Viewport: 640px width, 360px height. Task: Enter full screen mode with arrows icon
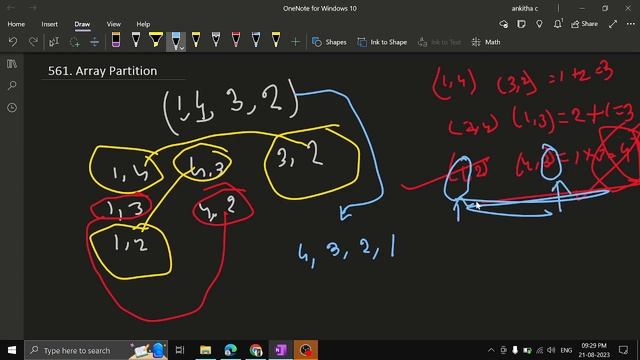click(x=613, y=24)
